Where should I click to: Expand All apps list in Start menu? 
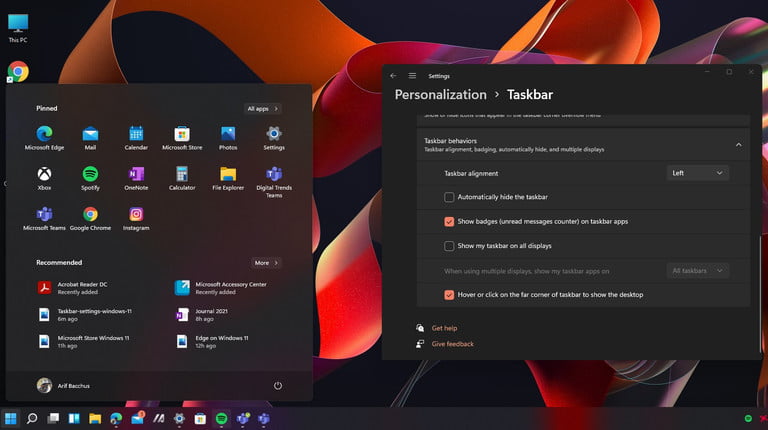pos(263,109)
